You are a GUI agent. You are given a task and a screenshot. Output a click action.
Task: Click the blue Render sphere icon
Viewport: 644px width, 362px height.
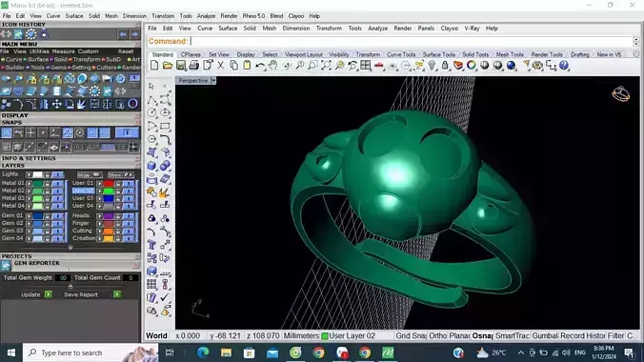(x=511, y=66)
